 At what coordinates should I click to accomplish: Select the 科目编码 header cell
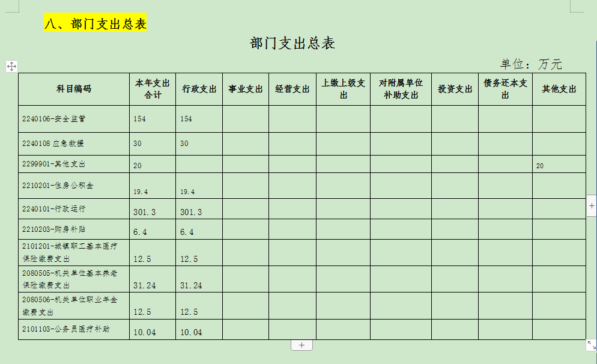click(74, 89)
